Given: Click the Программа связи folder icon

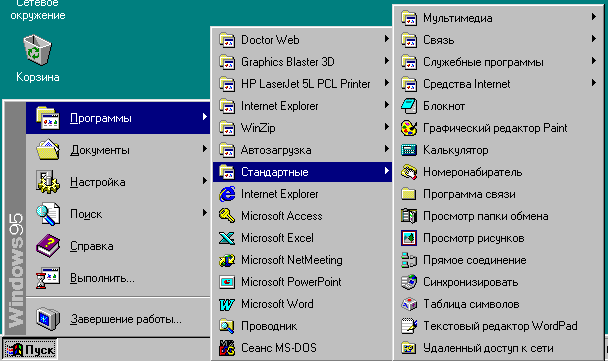Looking at the screenshot, I should [409, 194].
